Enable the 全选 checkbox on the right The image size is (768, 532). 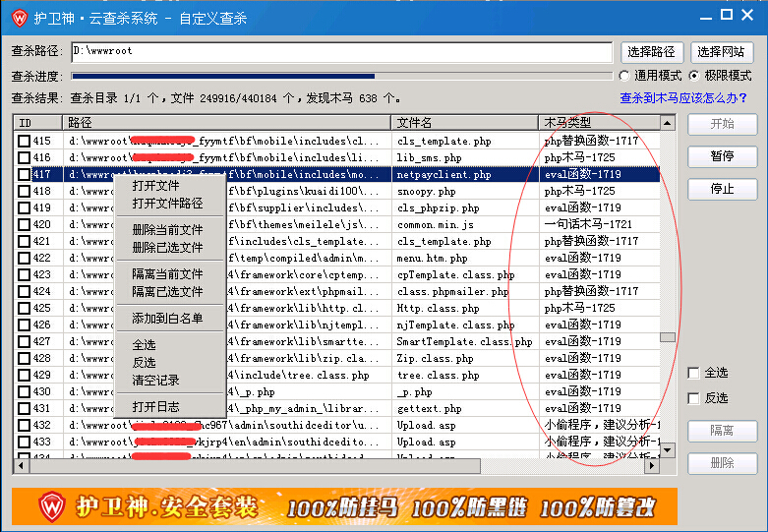coord(693,374)
